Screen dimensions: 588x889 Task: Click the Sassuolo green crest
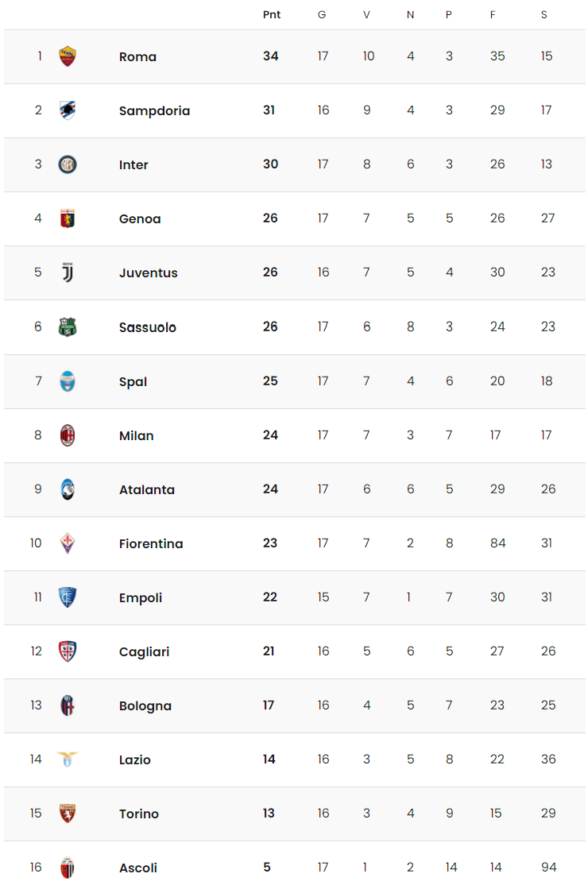coord(68,327)
